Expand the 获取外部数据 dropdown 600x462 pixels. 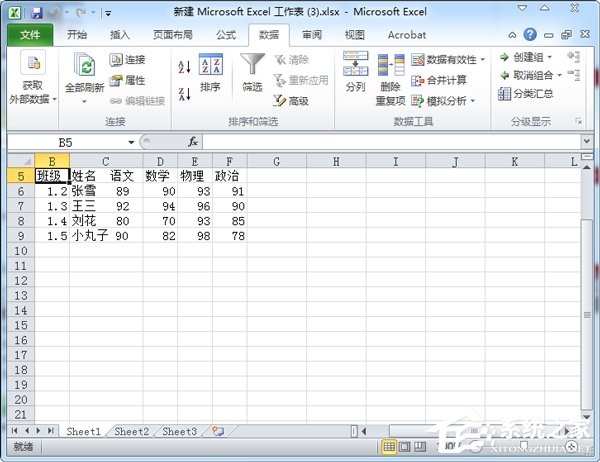[33, 93]
